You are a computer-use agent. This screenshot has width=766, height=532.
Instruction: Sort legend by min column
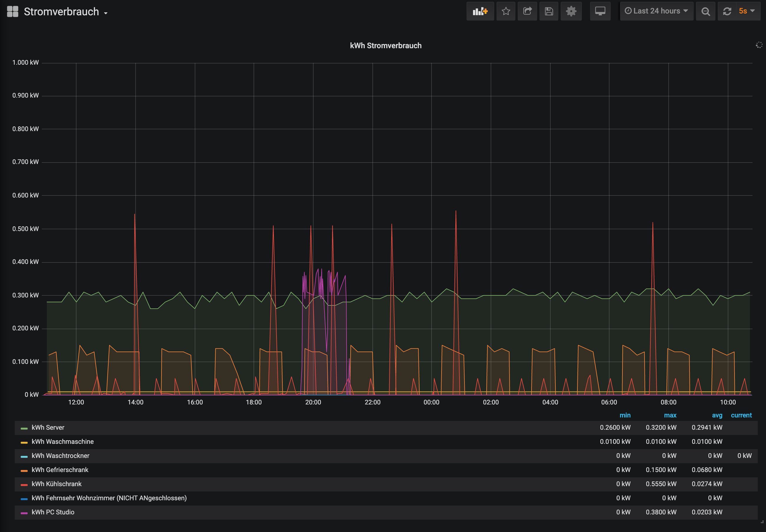625,415
